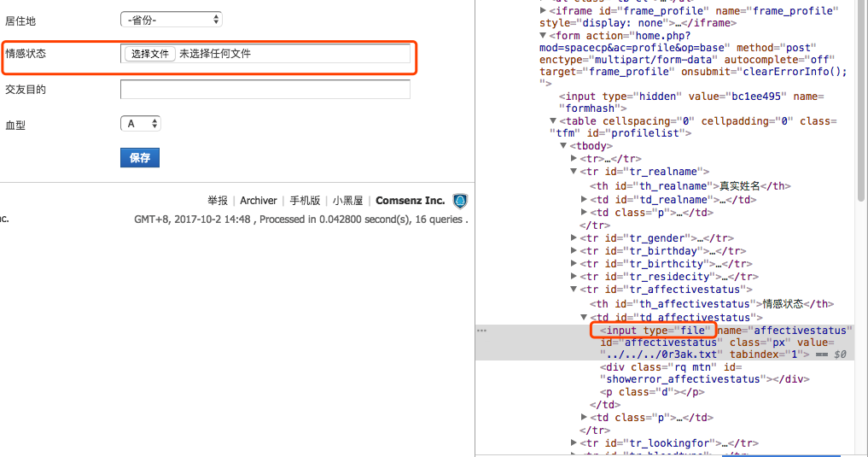868x457 pixels.
Task: Expand the tr_lookingfor row node
Action: click(574, 443)
